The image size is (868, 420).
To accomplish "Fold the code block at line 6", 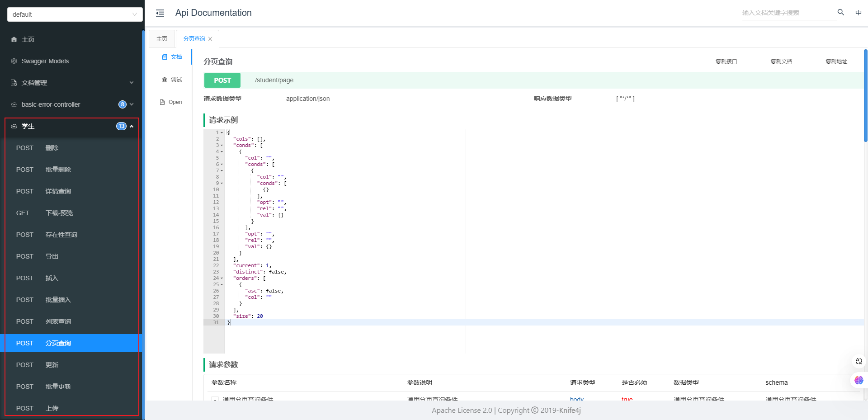I will point(222,165).
